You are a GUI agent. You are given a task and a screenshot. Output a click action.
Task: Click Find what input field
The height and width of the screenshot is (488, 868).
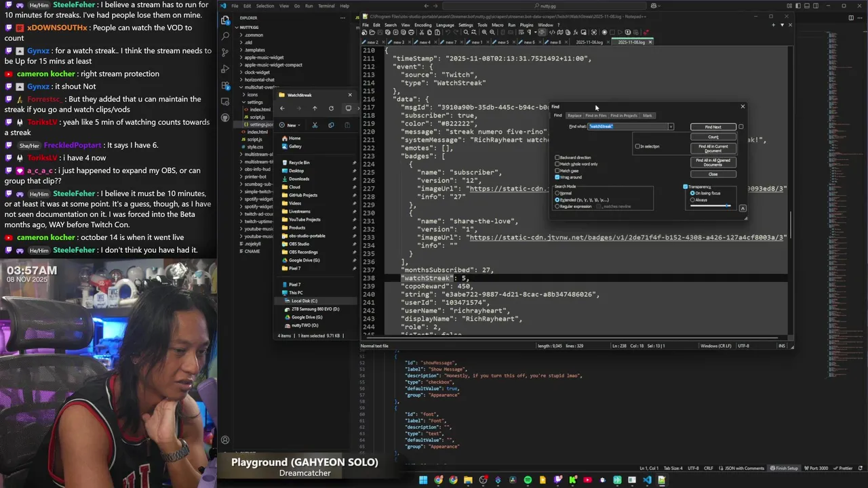pyautogui.click(x=628, y=127)
